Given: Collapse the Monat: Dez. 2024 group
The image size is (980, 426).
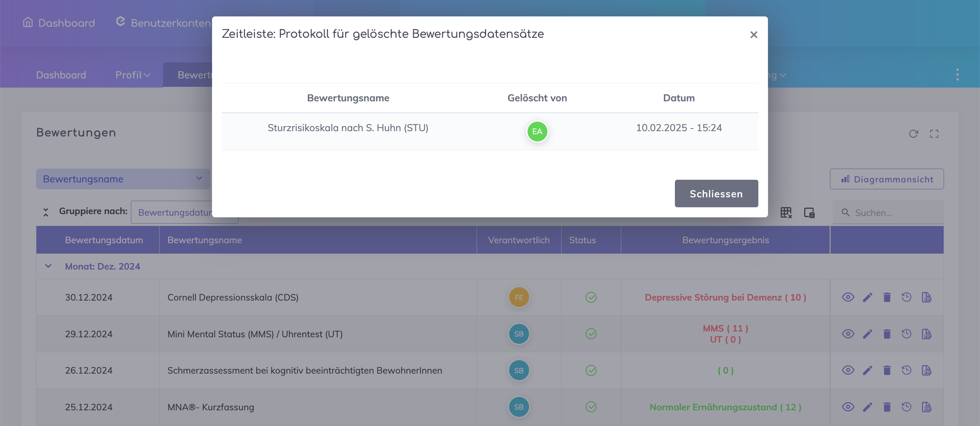Looking at the screenshot, I should pos(48,266).
